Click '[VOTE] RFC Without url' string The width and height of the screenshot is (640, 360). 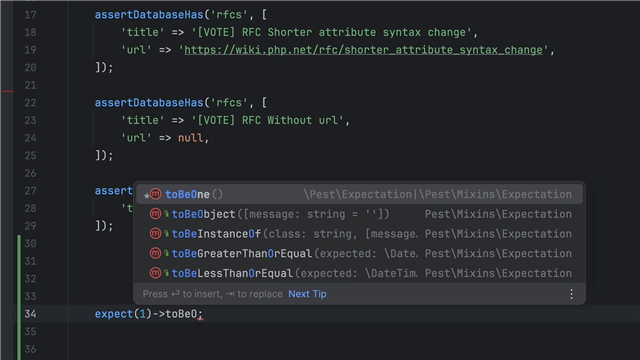click(268, 120)
